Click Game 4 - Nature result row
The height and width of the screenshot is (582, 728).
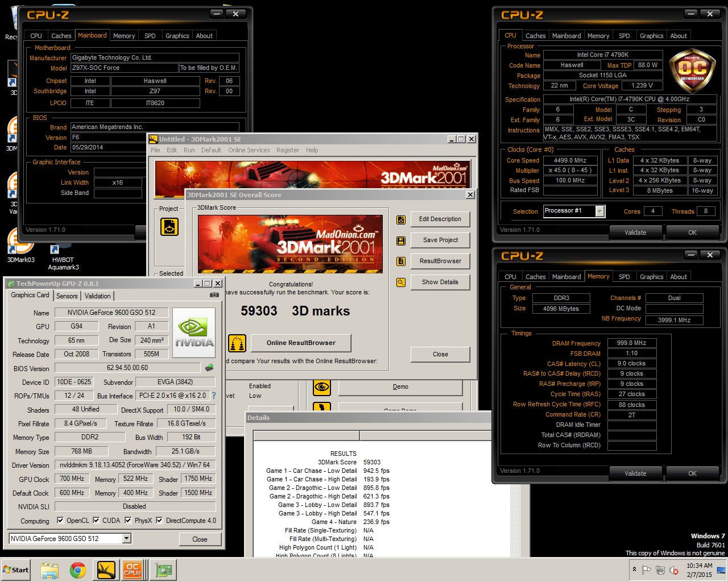pyautogui.click(x=350, y=522)
